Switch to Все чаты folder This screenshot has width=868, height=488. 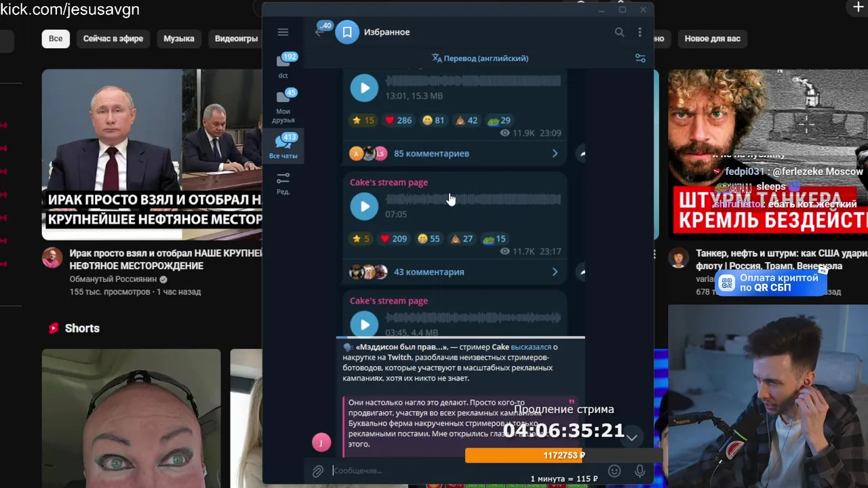283,146
